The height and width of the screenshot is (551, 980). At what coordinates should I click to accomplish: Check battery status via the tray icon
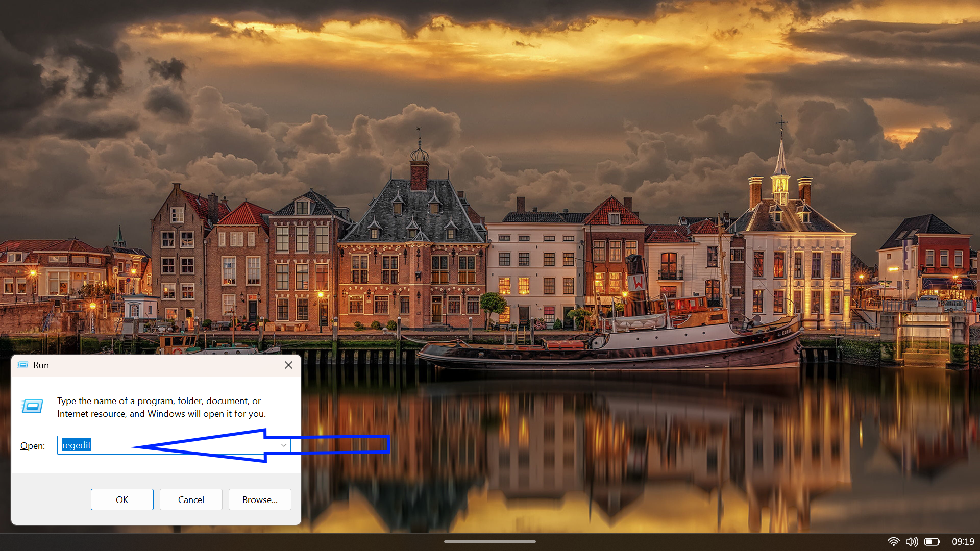(933, 542)
